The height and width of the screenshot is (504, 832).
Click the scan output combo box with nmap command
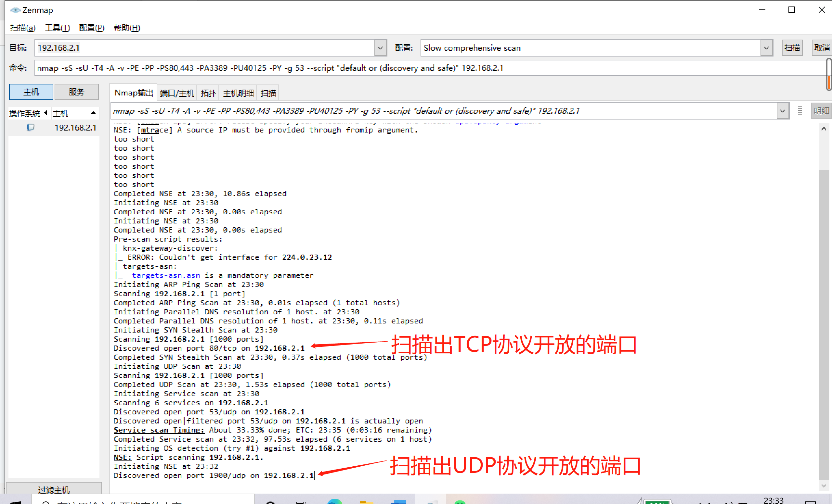click(444, 111)
